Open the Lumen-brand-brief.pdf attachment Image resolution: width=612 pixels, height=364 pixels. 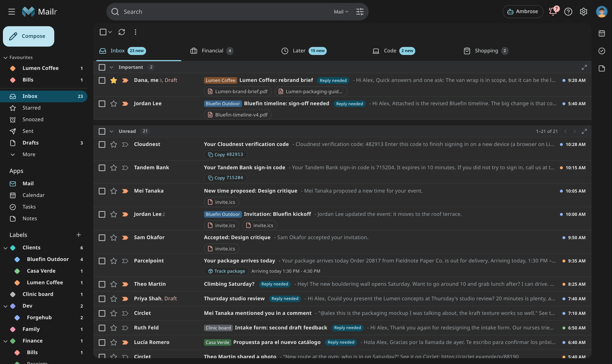coord(238,92)
